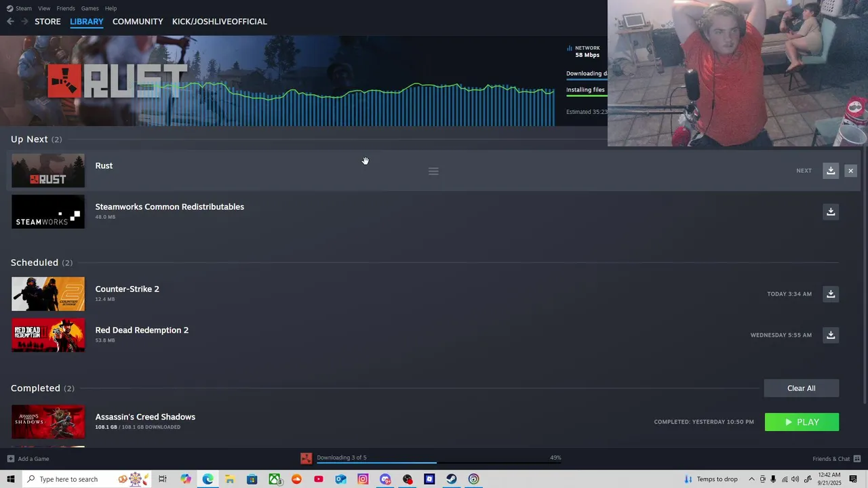Open the notification center
This screenshot has width=868, height=488.
click(853, 479)
